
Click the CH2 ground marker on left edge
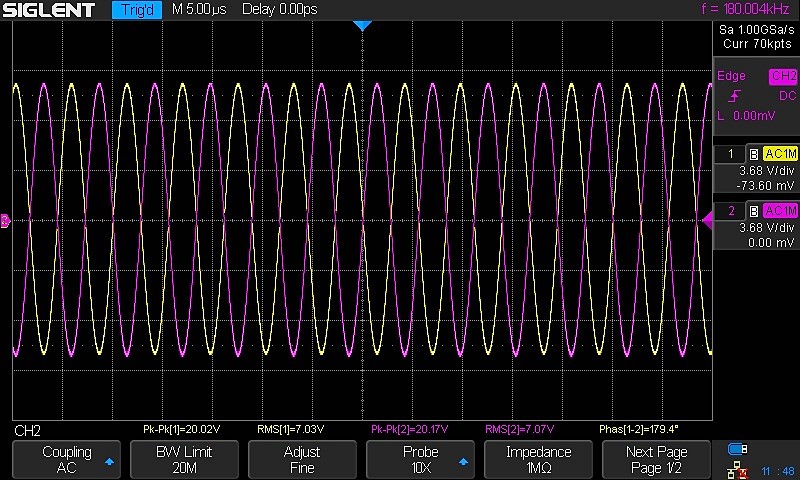click(x=5, y=221)
